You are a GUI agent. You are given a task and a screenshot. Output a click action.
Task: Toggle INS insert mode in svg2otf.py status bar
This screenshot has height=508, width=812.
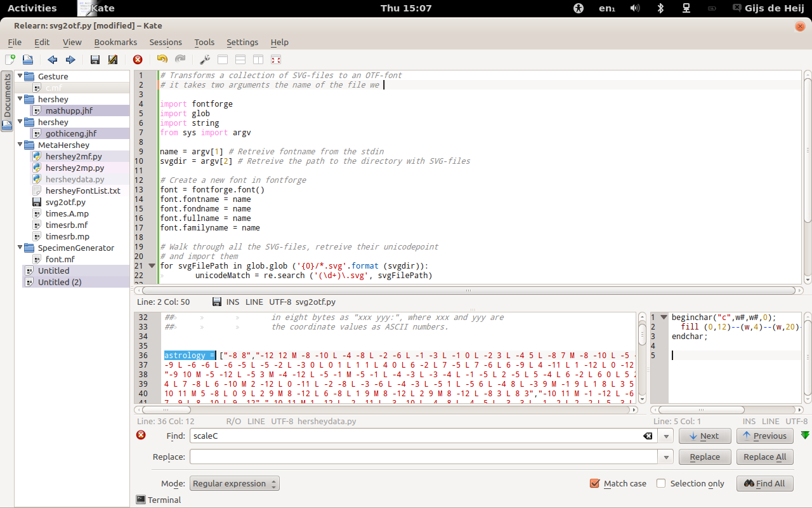(233, 302)
